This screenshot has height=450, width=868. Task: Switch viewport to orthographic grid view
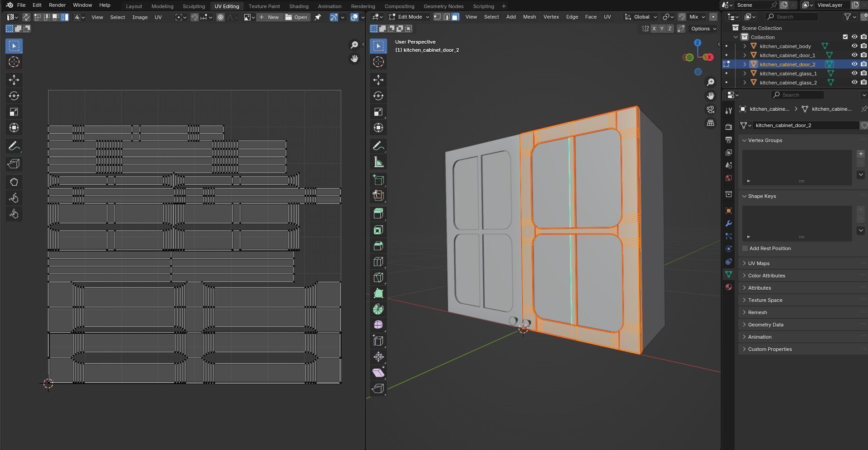[711, 123]
